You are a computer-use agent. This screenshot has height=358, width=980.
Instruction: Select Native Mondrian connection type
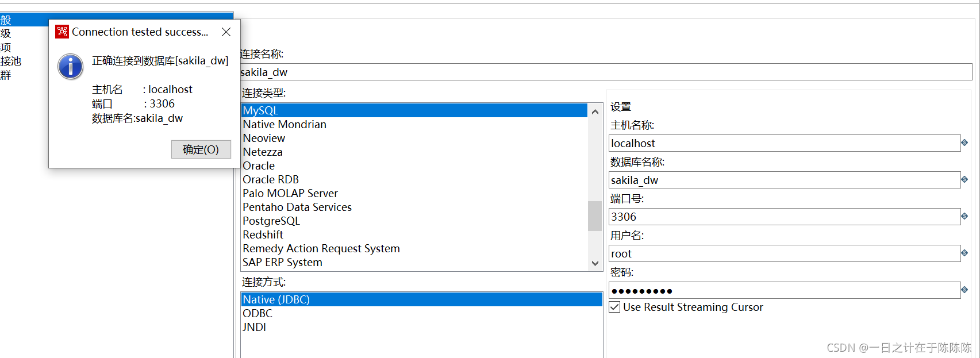pos(414,124)
